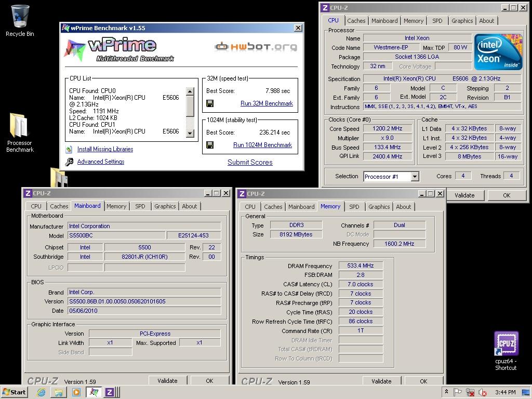Open Internet Explorer from the taskbar
This screenshot has width=532, height=399.
click(x=41, y=392)
